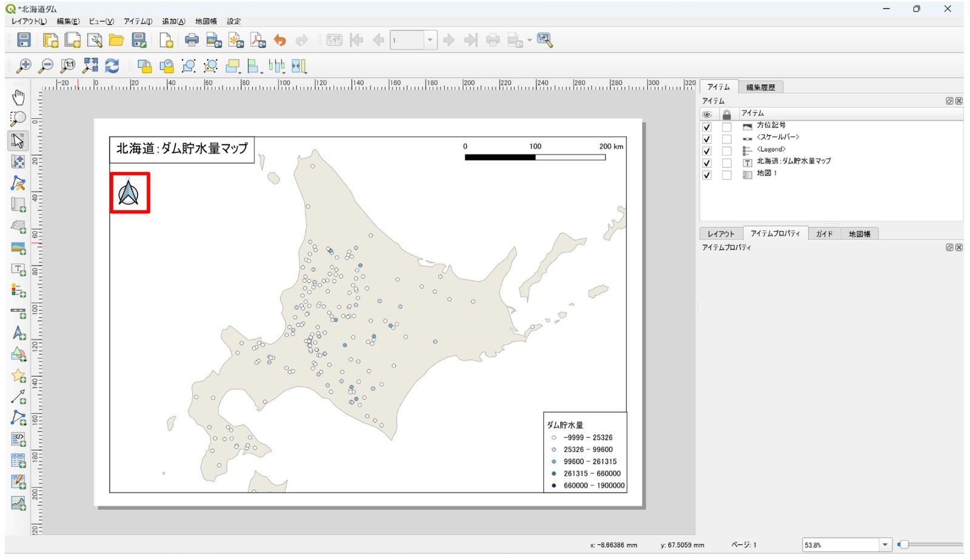Screen dimensions: 970x560
Task: Open the 地図帳 menu
Action: tap(206, 21)
